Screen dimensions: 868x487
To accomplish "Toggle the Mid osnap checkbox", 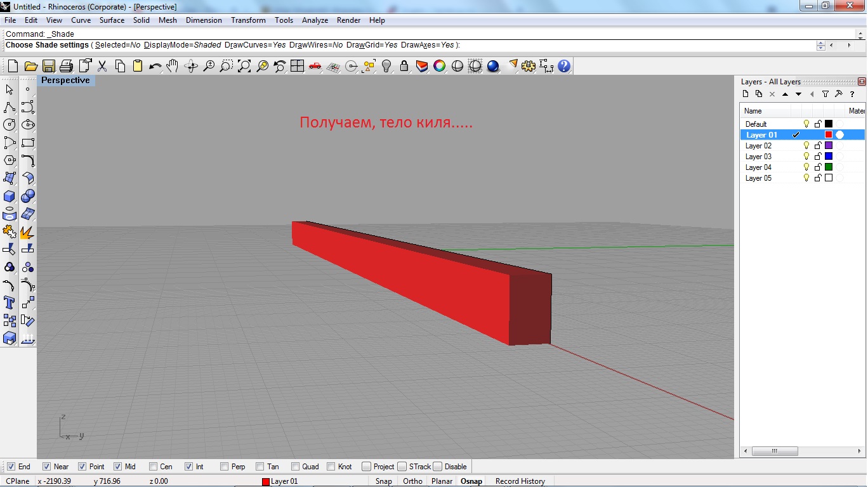I will click(x=117, y=467).
